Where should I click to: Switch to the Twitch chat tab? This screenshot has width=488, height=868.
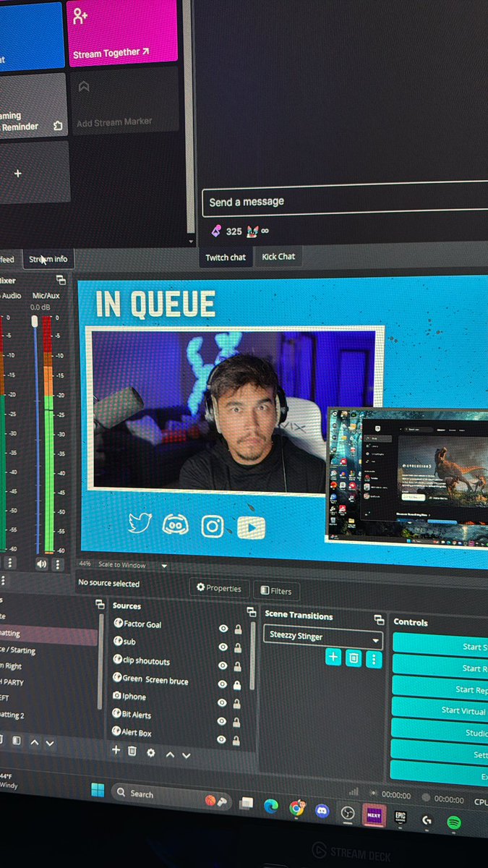(226, 257)
